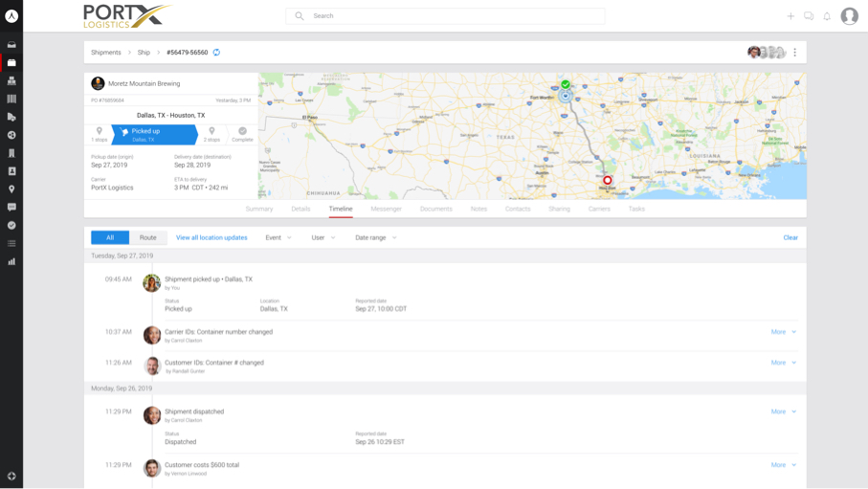Open the three-dot more options menu

click(795, 52)
